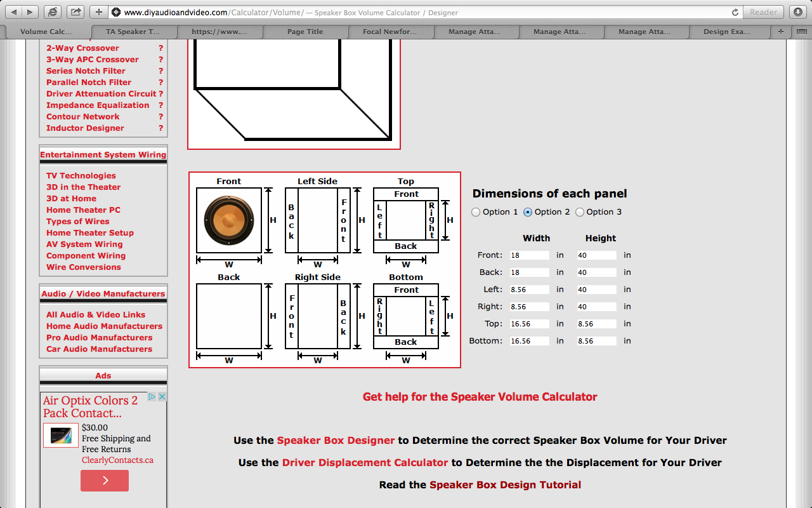Open the Inductor Designer link
This screenshot has height=508, width=812.
85,128
